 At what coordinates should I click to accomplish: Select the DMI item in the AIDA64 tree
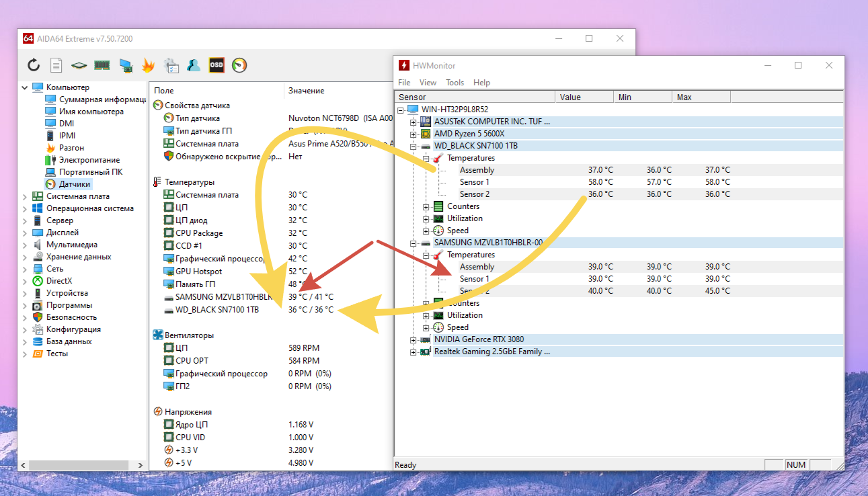point(67,124)
